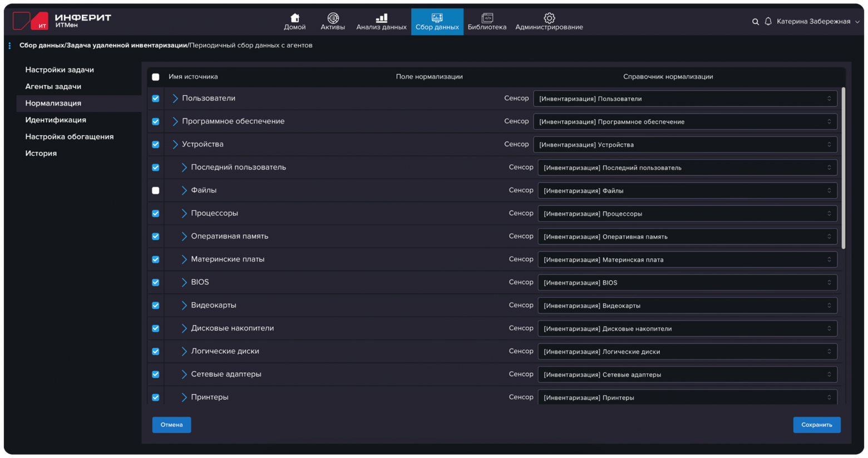The height and width of the screenshot is (458, 868).
Task: Open Администрирование gear icon
Action: 549,18
